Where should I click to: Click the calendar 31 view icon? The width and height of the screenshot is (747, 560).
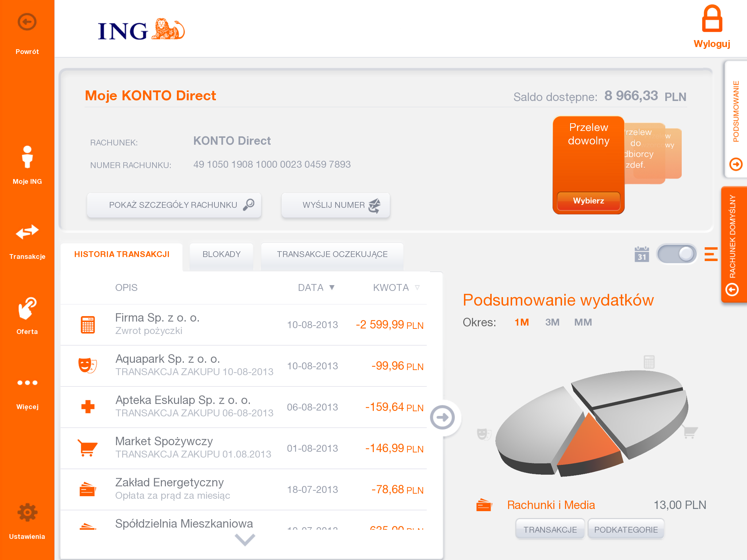click(x=642, y=254)
